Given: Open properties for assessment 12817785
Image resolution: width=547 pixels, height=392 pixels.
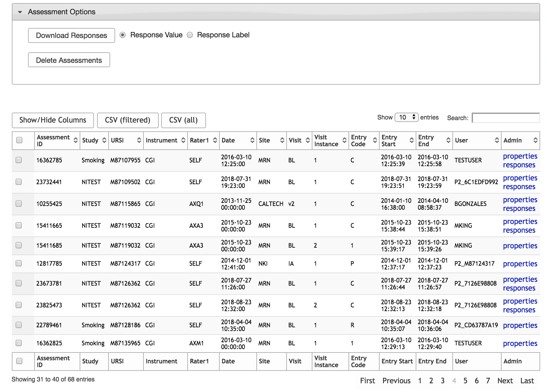Looking at the screenshot, I should [x=520, y=264].
